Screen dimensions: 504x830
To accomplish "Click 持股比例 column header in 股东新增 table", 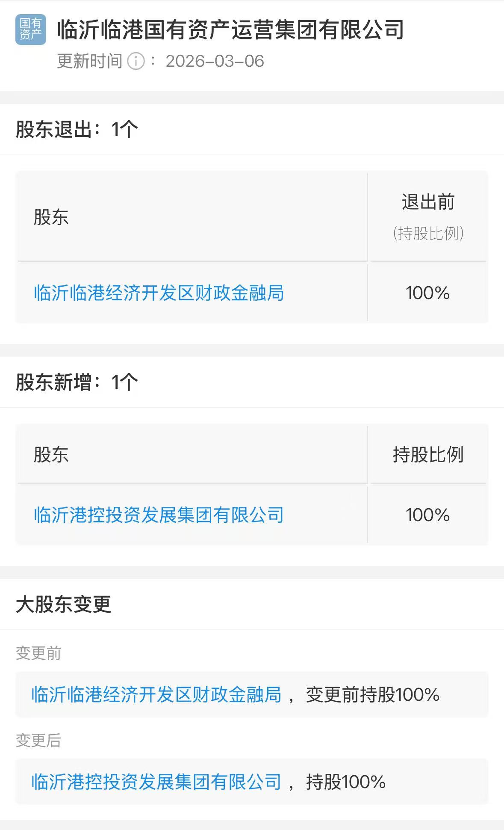I will coord(428,454).
